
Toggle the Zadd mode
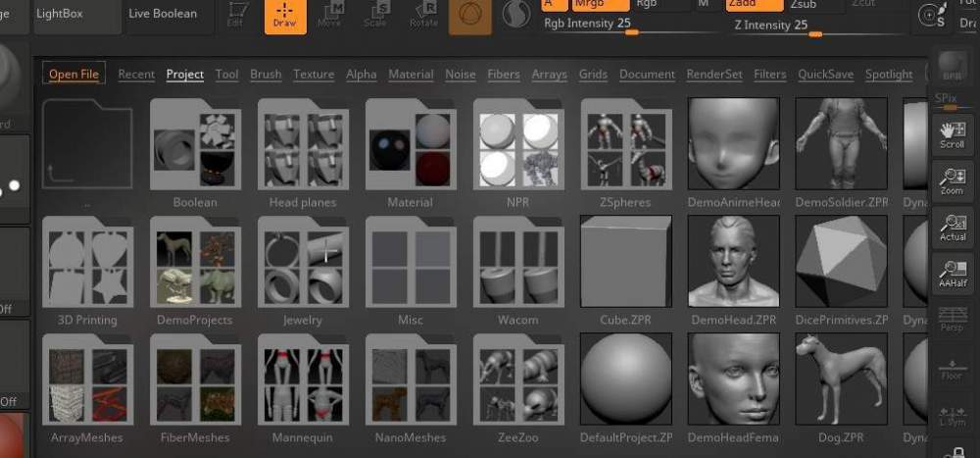click(x=754, y=4)
